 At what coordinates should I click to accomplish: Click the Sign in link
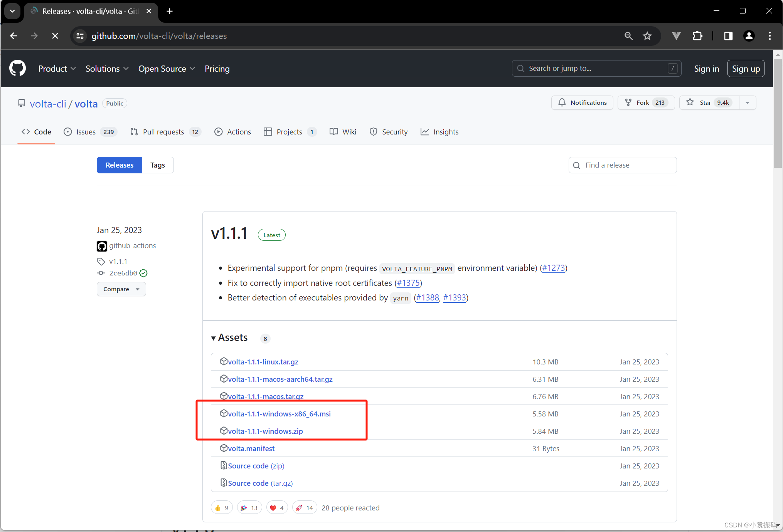706,69
